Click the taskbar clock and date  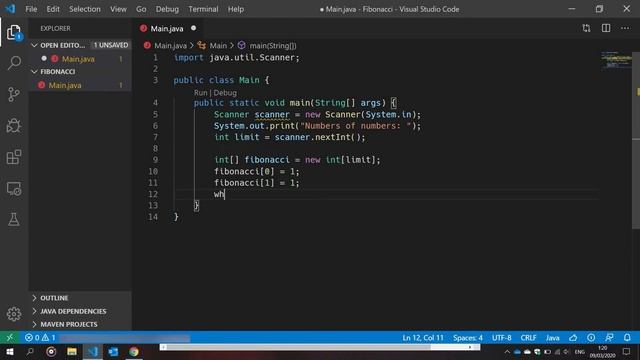tap(602, 352)
